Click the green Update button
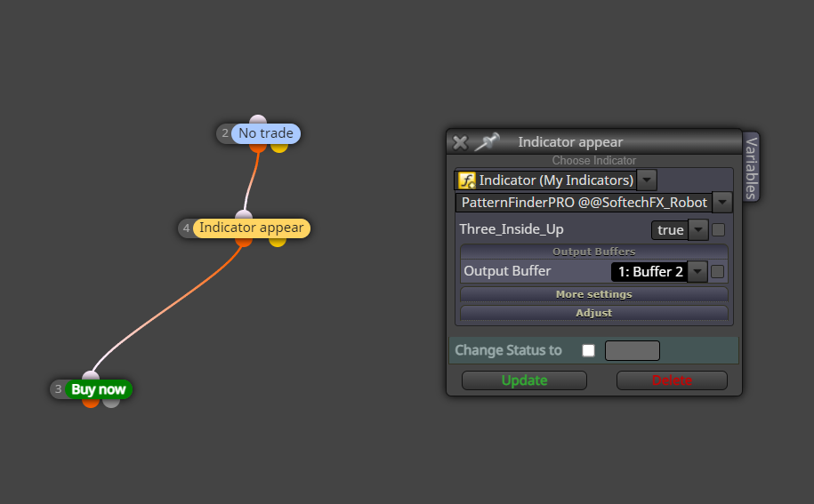Image resolution: width=814 pixels, height=504 pixels. (524, 380)
